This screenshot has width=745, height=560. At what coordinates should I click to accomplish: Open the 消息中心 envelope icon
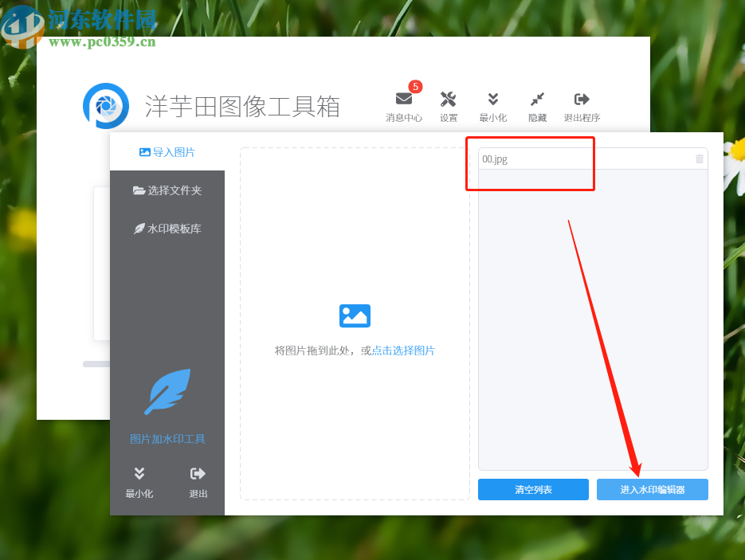coord(404,98)
